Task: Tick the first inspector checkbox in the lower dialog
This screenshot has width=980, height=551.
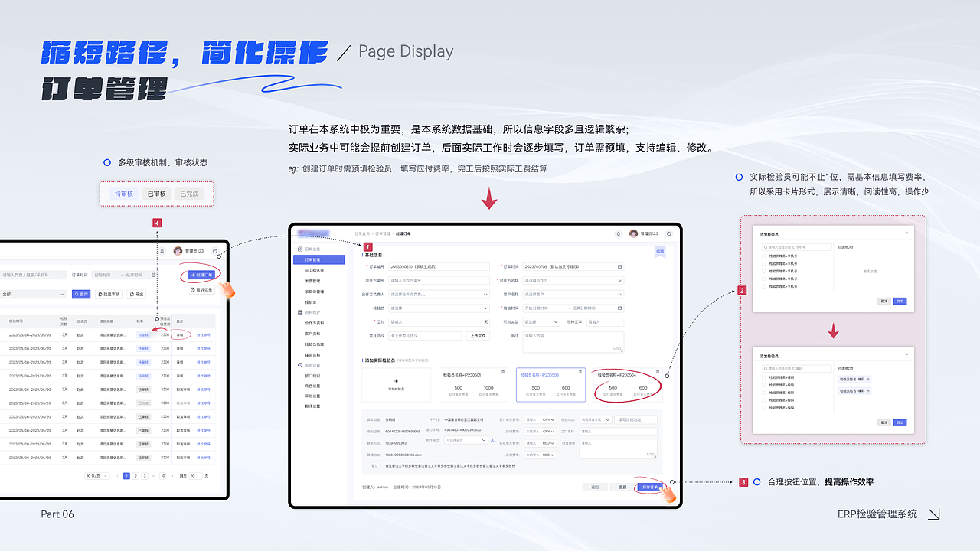Action: (763, 377)
